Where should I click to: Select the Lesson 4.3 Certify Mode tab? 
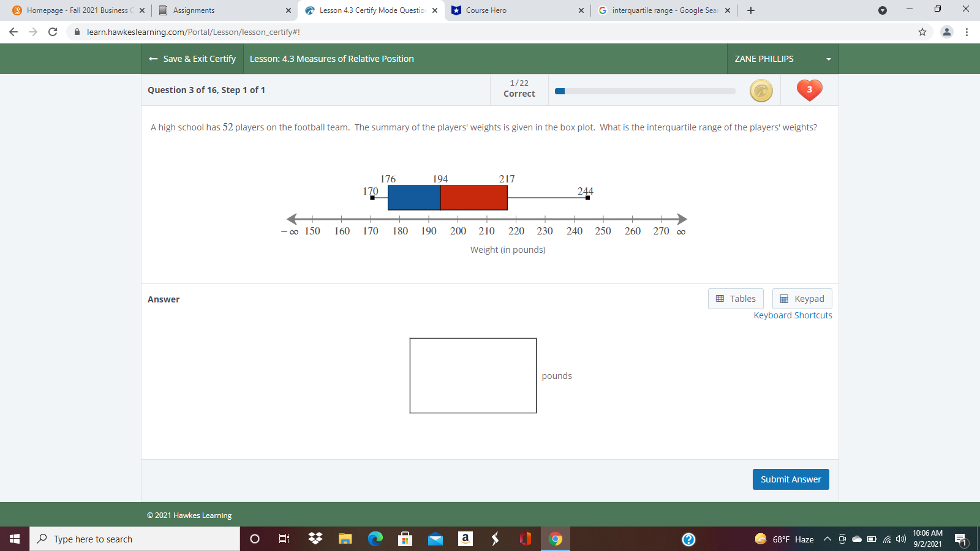pyautogui.click(x=371, y=10)
